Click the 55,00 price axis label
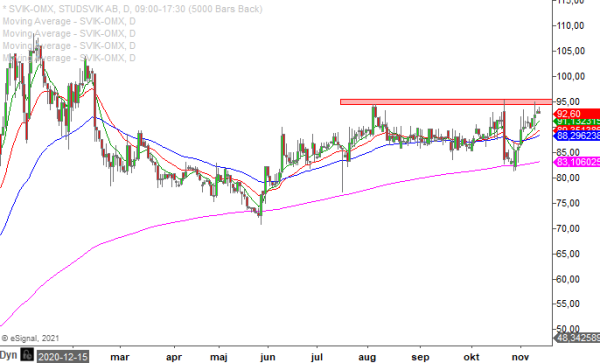The image size is (600, 363). pyautogui.click(x=568, y=304)
